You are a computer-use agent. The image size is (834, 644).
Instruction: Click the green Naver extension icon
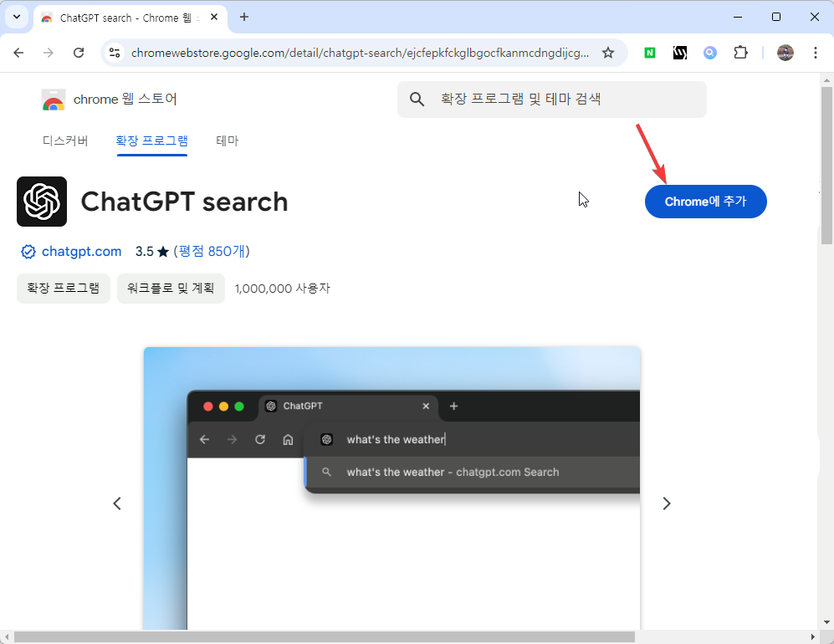tap(649, 52)
